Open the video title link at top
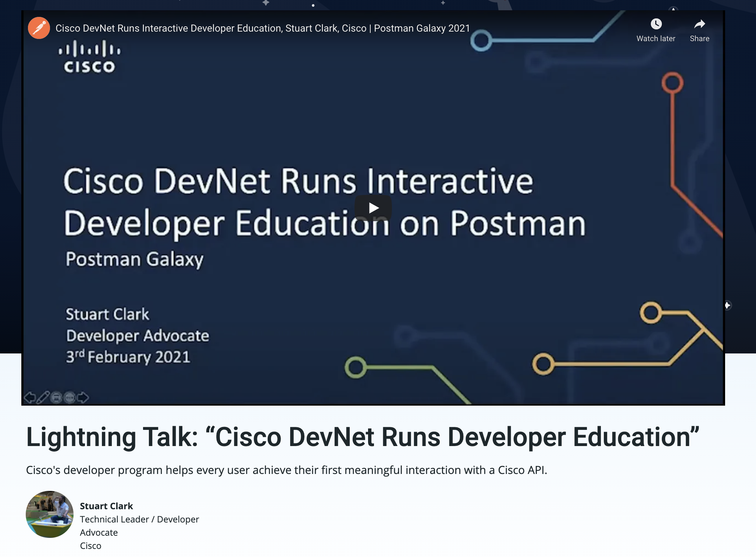This screenshot has height=557, width=756. pos(263,28)
